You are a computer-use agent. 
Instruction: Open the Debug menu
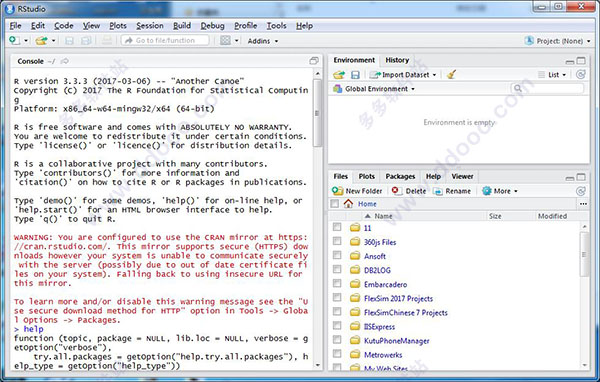click(212, 26)
